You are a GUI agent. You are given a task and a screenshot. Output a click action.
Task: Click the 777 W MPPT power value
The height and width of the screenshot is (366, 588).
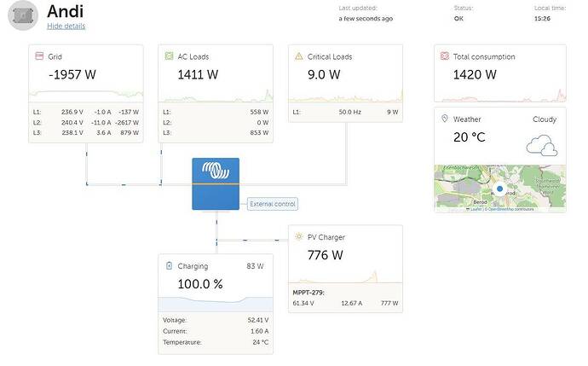click(x=389, y=303)
